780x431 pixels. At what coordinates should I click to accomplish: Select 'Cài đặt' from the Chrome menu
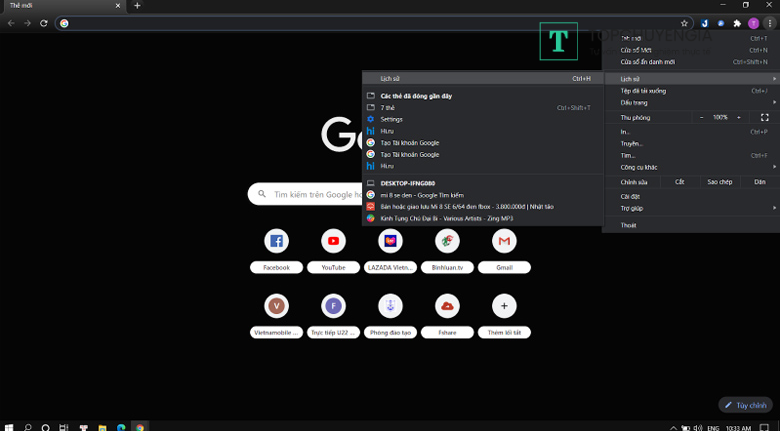click(630, 196)
